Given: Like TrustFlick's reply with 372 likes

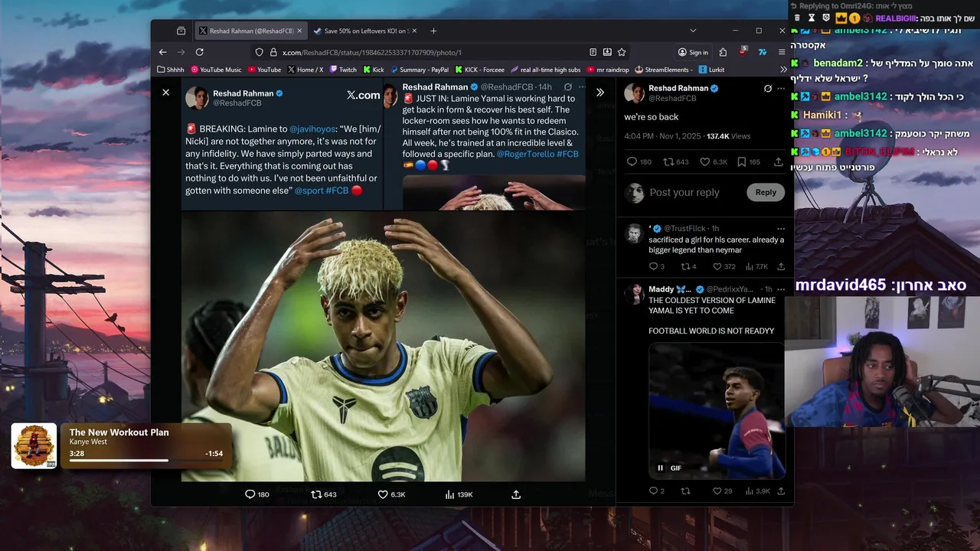Looking at the screenshot, I should (x=724, y=266).
